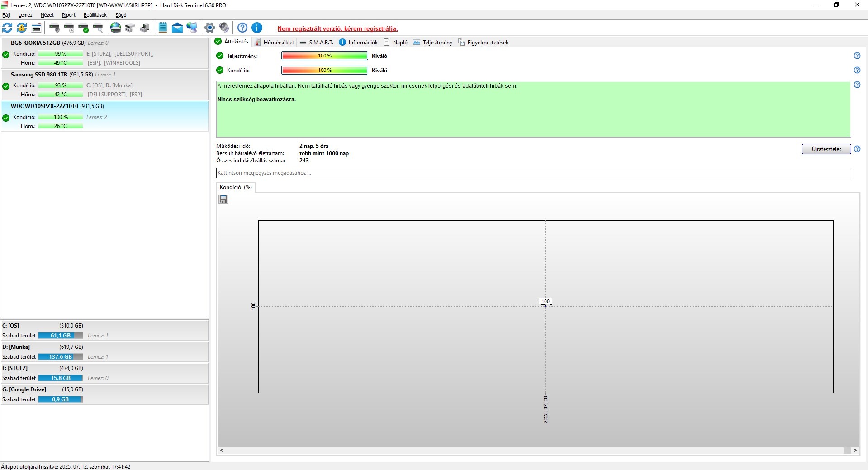Select the D: [Munka] partition entry
The image size is (868, 470).
pos(104,352)
